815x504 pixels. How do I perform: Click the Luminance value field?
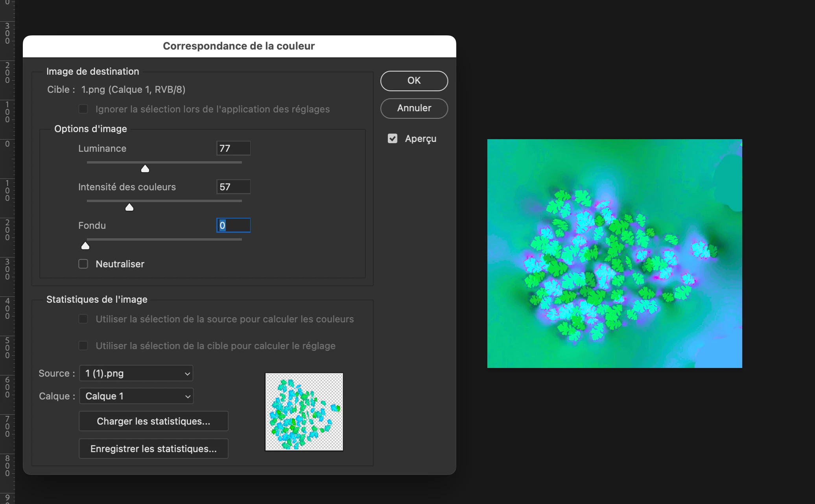(233, 148)
